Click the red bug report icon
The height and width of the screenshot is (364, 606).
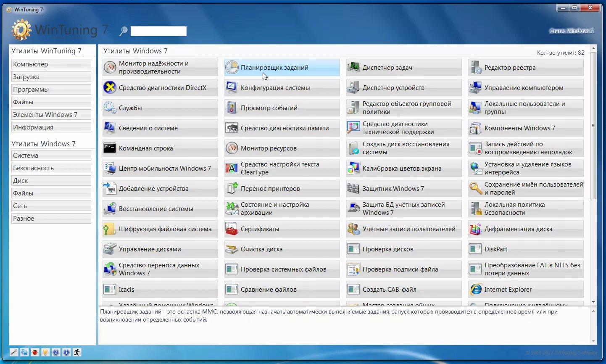point(35,352)
